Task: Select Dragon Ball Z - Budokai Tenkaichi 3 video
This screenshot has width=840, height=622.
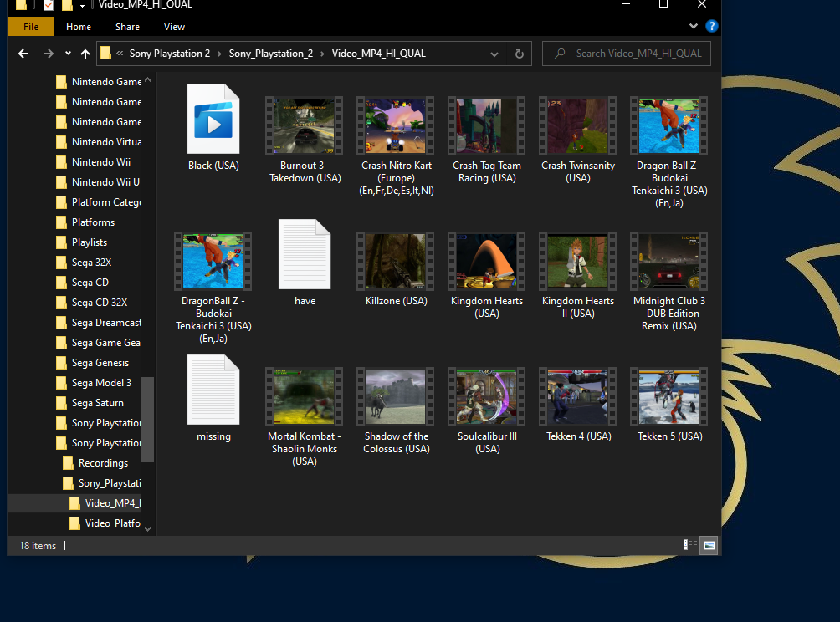Action: [x=668, y=125]
